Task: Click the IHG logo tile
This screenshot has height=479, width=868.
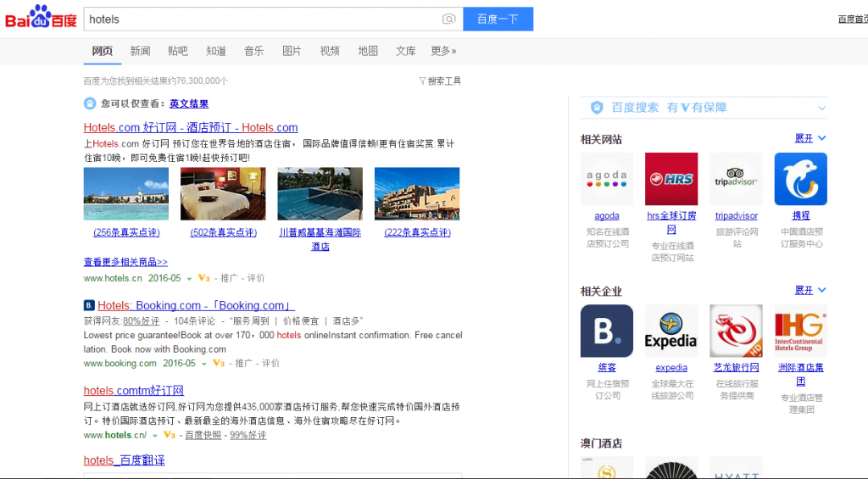Action: point(800,331)
